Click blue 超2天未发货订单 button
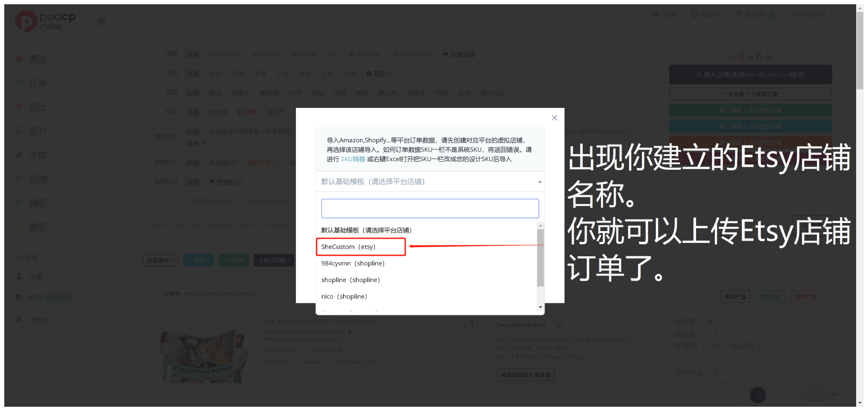This screenshot has height=411, width=868. pyautogui.click(x=750, y=126)
